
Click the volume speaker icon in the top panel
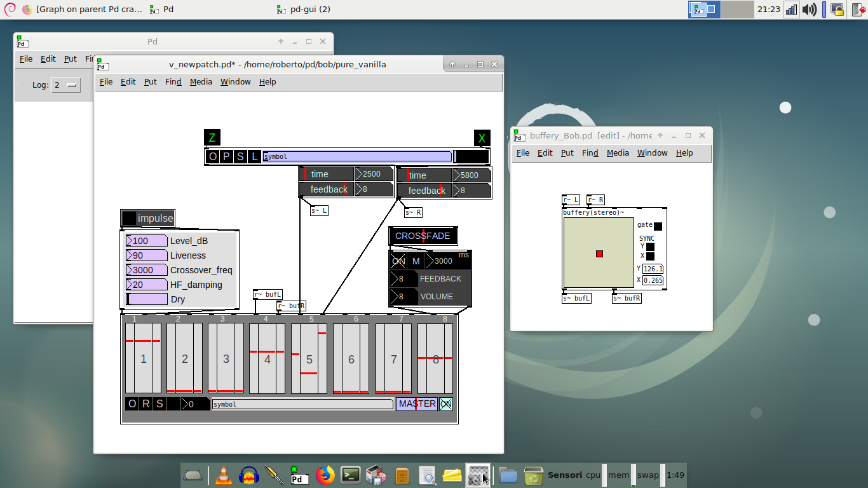(x=809, y=10)
